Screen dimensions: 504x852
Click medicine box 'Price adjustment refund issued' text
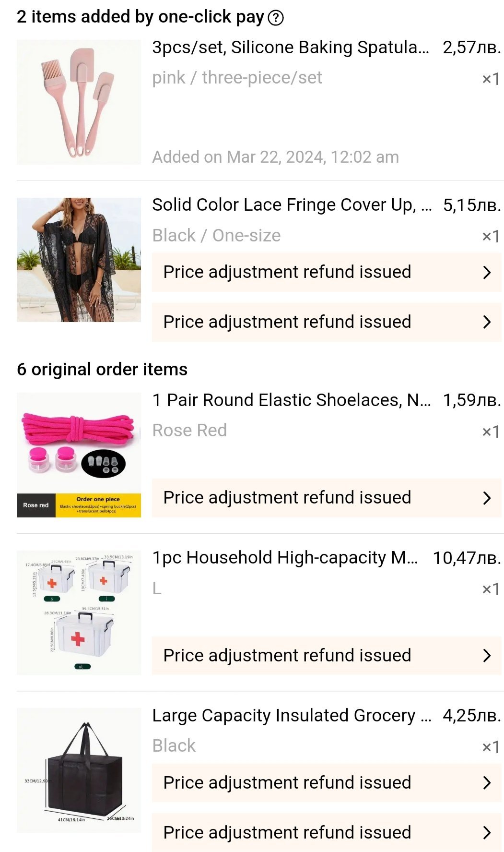(287, 655)
